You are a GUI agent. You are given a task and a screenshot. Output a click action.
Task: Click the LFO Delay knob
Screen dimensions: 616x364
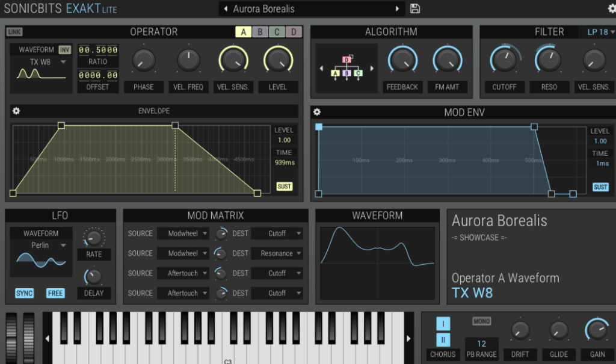click(x=93, y=276)
